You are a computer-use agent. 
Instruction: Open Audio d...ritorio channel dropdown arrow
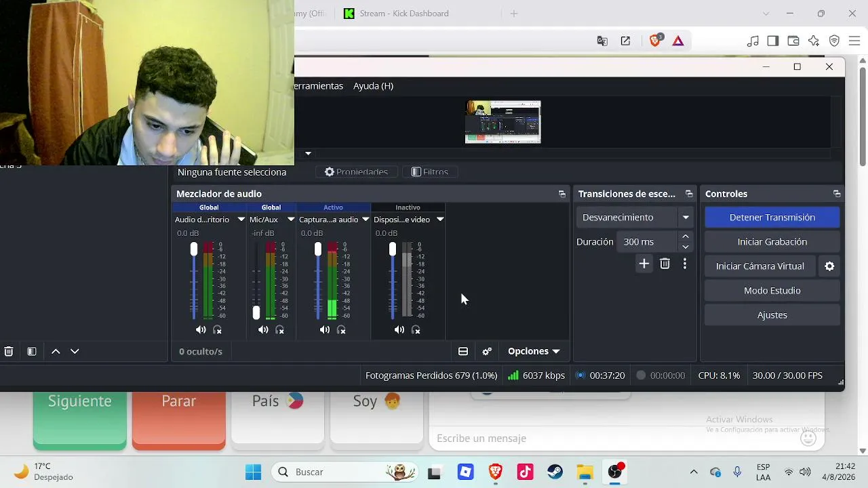(x=241, y=220)
